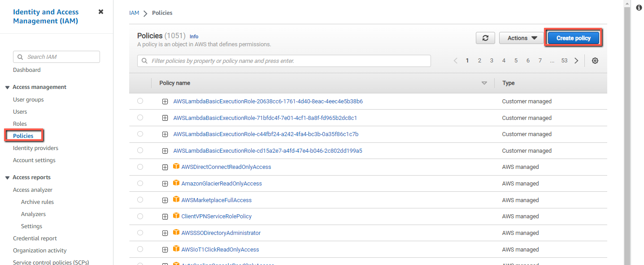Expand AmazonGlacierReadOnlyAccess policy details
Viewport: 644px width, 265px height.
tap(165, 184)
